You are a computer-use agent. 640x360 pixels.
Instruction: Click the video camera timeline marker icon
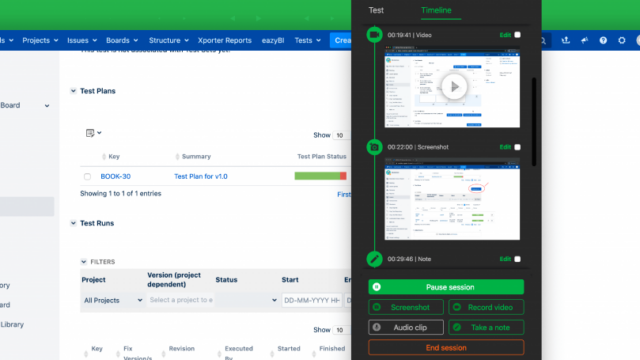[x=374, y=35]
